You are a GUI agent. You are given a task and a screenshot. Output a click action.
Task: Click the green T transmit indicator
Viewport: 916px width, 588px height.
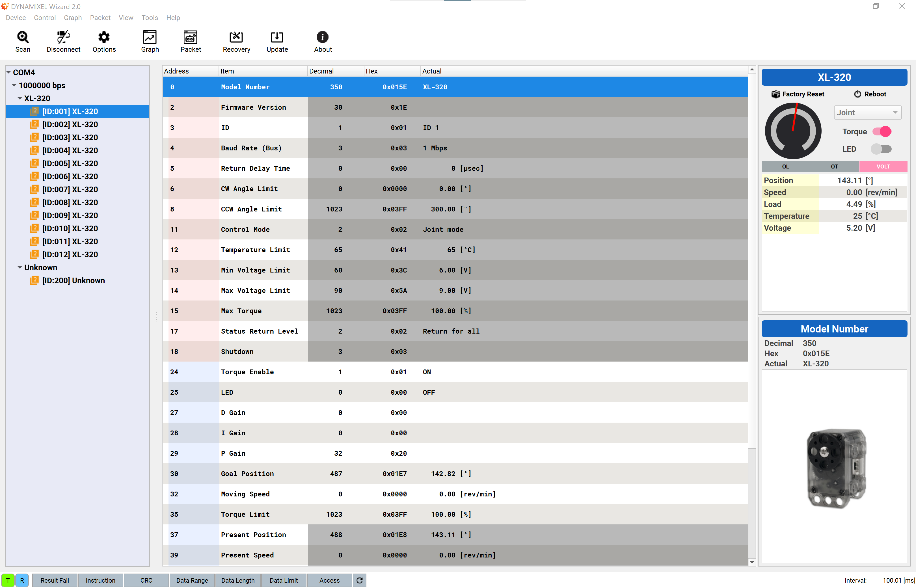[8, 580]
